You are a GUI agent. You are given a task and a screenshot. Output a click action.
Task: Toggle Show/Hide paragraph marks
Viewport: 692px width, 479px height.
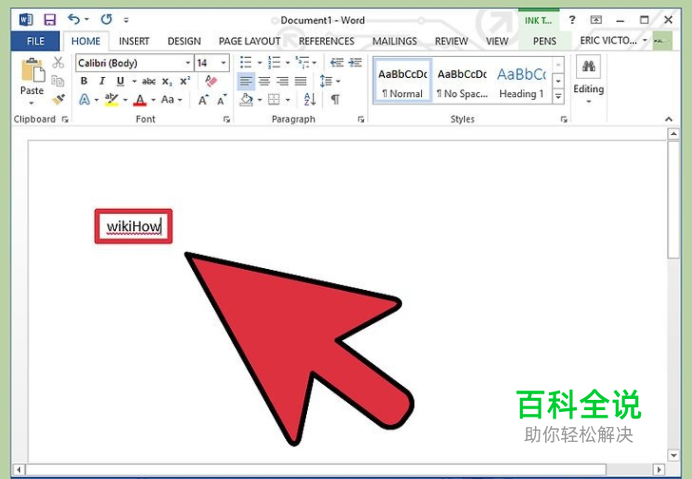tap(335, 100)
